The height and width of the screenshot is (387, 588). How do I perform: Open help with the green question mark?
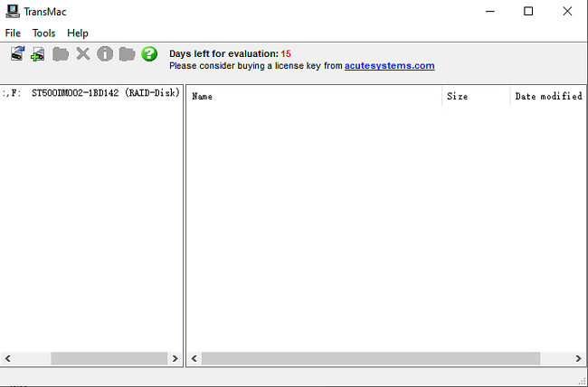coord(149,54)
